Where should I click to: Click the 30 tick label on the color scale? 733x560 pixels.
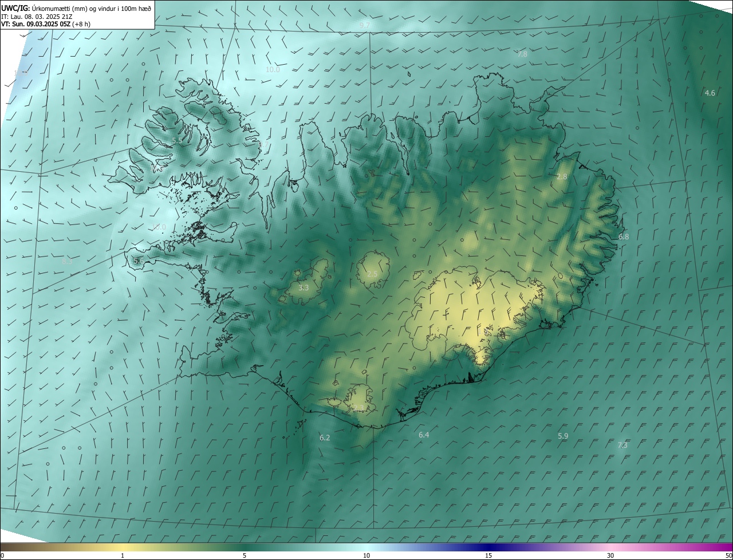coord(610,555)
